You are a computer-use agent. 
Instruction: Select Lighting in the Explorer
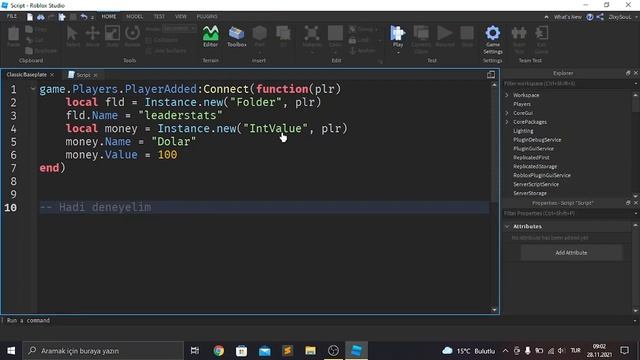pyautogui.click(x=523, y=131)
